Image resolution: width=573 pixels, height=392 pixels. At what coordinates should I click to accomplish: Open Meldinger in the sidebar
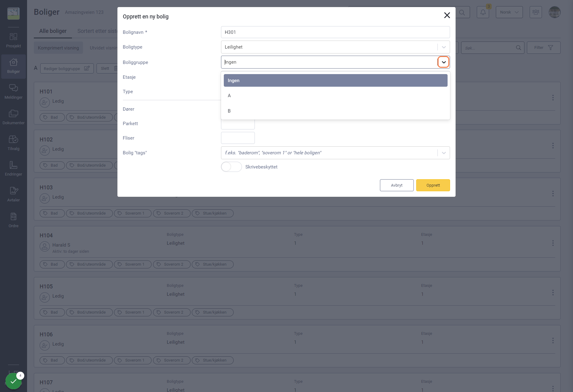(x=14, y=92)
